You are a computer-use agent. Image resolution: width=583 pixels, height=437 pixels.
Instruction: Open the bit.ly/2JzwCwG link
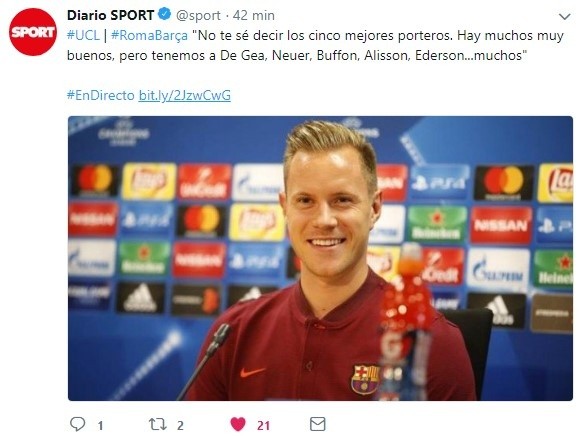click(185, 96)
